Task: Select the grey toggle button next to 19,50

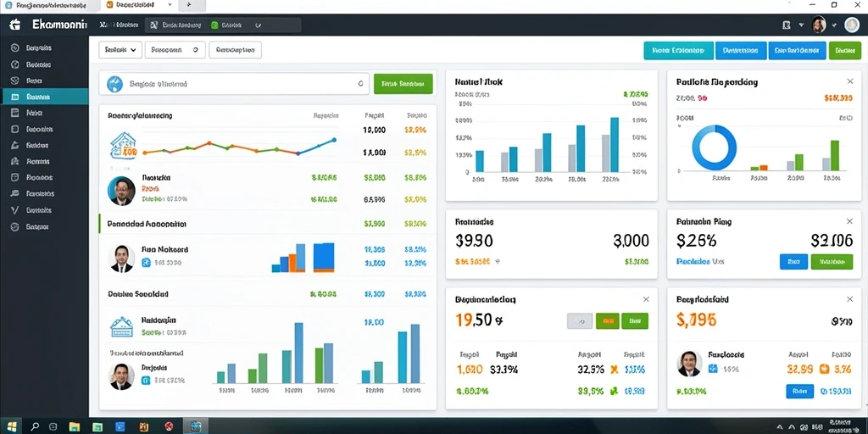Action: click(x=580, y=321)
